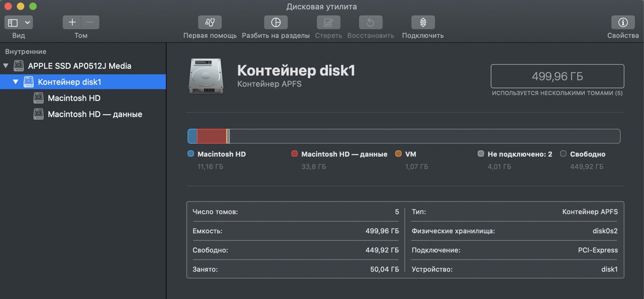Click the Число томов row
The image size is (644, 299).
[296, 212]
